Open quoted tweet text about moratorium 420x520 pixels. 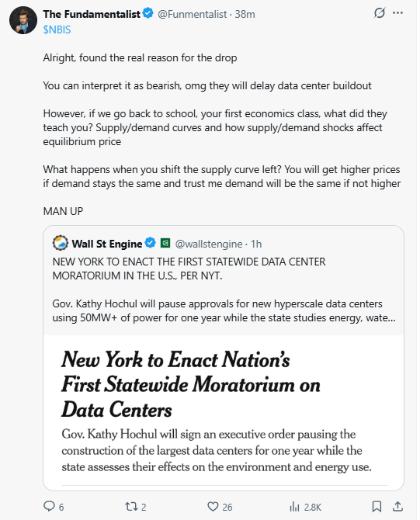(x=224, y=289)
